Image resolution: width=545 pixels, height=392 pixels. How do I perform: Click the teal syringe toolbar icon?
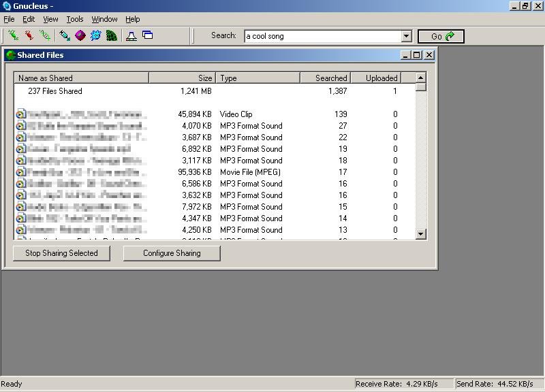point(64,35)
